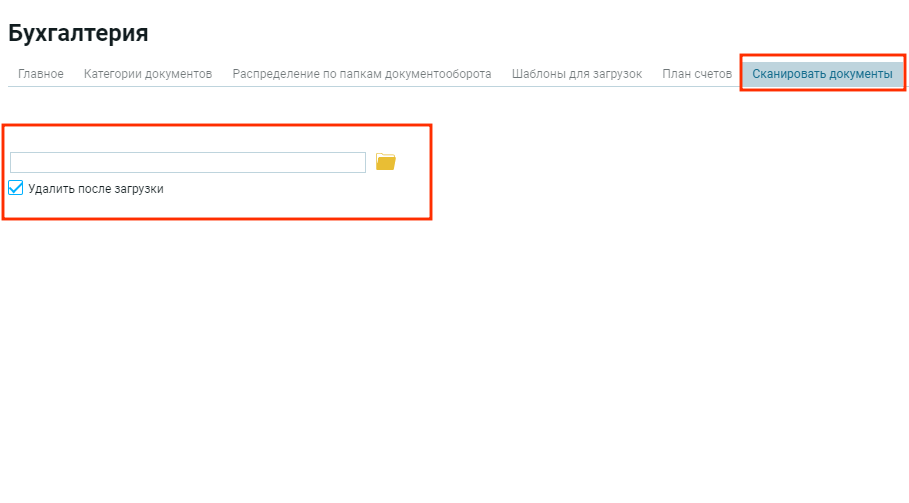Click the highlighted active scan documents tab
The height and width of the screenshot is (503, 909).
[822, 74]
